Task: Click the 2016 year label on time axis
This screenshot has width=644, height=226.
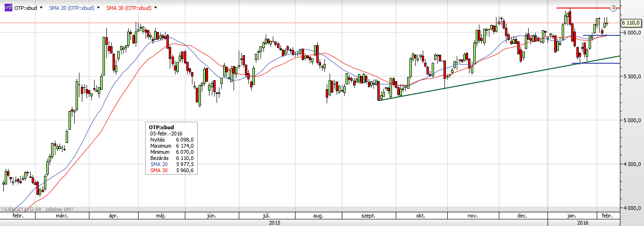Action: click(583, 222)
